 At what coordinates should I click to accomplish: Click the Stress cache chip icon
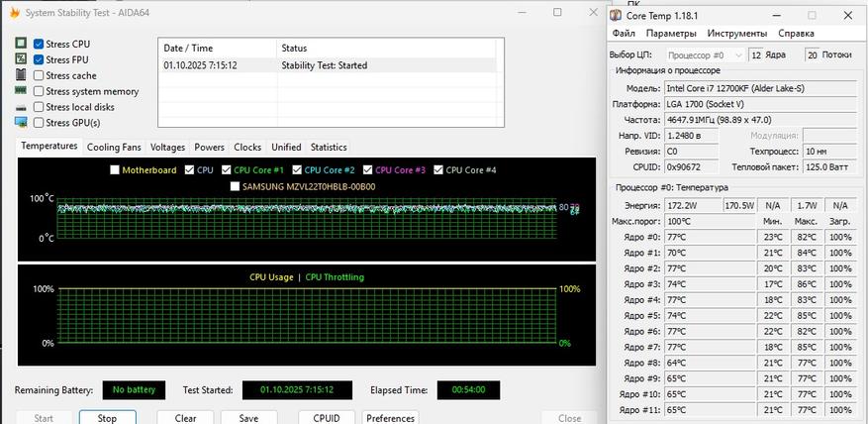(x=21, y=74)
